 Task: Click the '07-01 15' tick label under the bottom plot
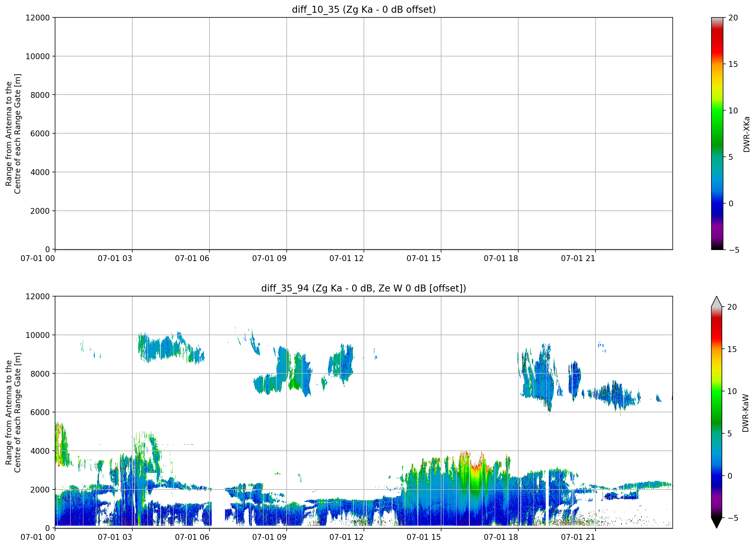pyautogui.click(x=424, y=537)
